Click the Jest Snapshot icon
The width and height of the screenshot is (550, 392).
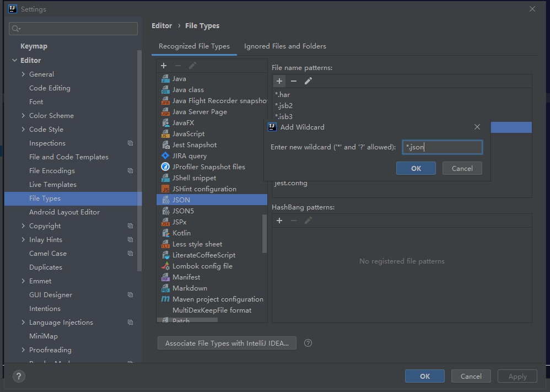click(x=165, y=145)
